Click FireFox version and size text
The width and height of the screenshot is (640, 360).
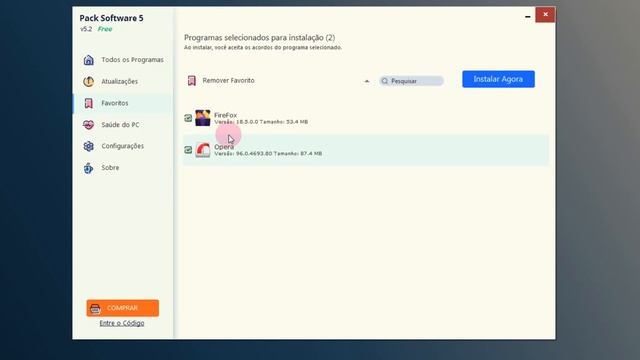(x=261, y=122)
